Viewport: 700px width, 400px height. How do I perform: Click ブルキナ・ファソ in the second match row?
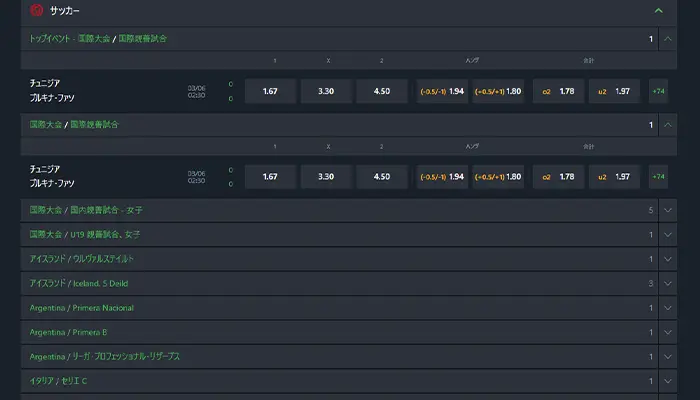pyautogui.click(x=52, y=183)
